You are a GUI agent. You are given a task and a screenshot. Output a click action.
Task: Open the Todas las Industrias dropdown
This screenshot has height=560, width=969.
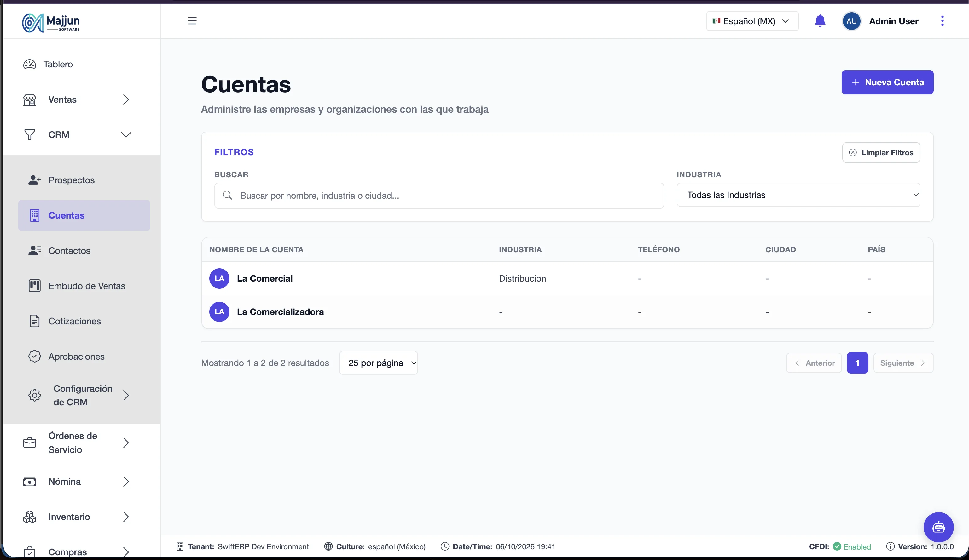(x=798, y=195)
